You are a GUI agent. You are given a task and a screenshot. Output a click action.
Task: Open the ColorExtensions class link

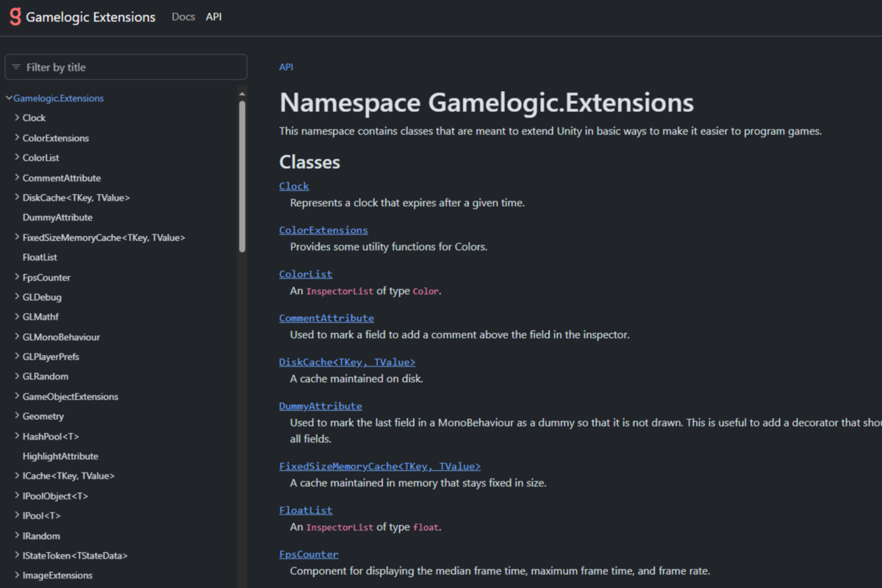[x=323, y=230]
